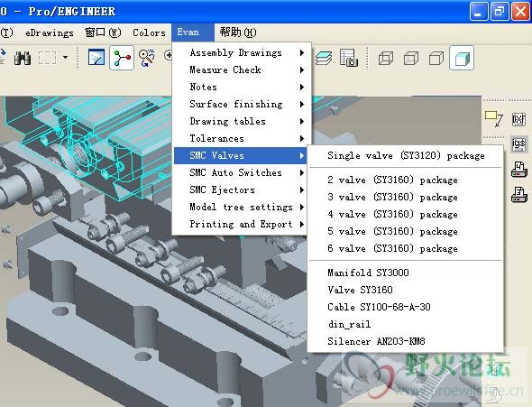Choose 3 valve (SY3160) package
This screenshot has width=532, height=407.
point(405,198)
